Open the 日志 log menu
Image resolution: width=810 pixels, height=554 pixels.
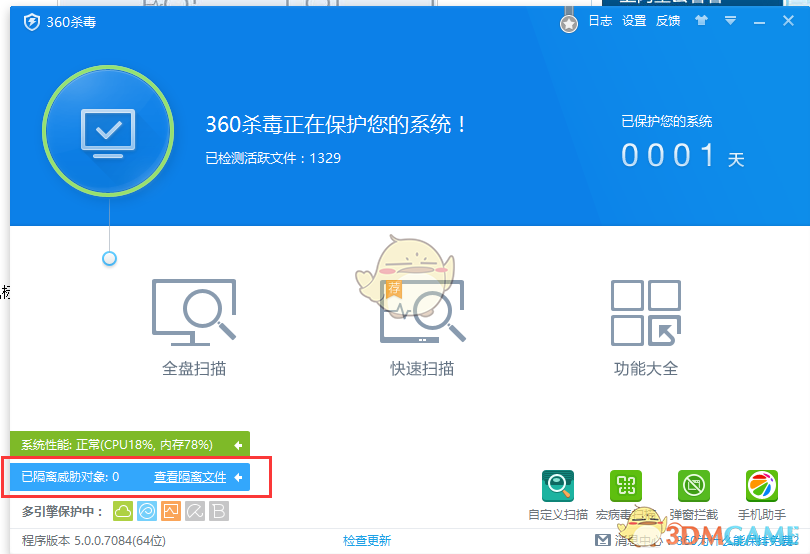click(x=600, y=21)
